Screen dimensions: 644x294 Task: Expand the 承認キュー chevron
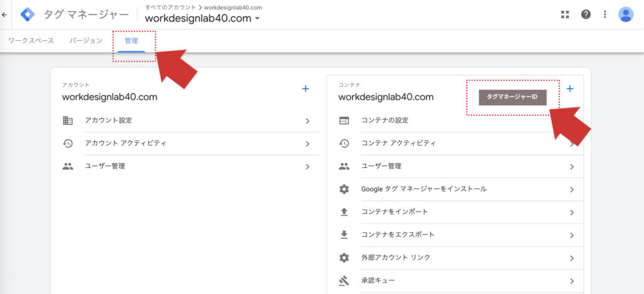point(572,281)
